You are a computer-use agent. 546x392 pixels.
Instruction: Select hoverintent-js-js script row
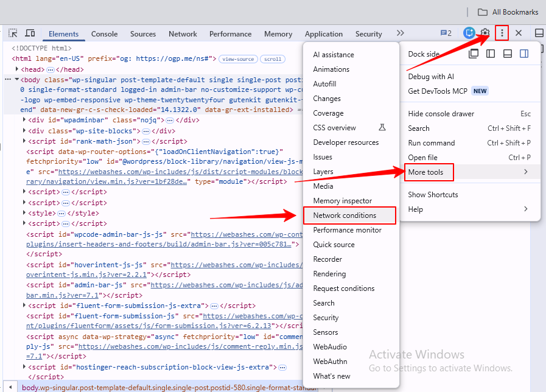164,270
